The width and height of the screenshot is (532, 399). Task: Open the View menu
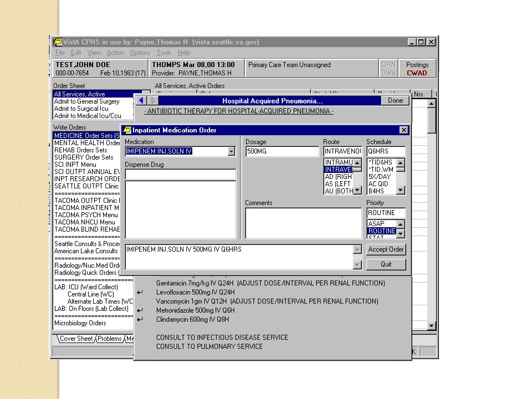[x=94, y=53]
